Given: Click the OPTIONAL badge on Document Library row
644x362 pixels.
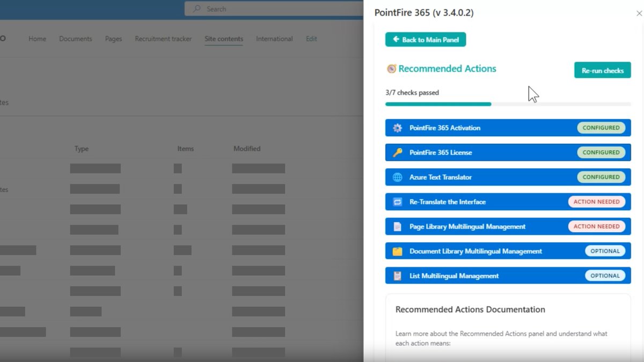Looking at the screenshot, I should pyautogui.click(x=605, y=252).
